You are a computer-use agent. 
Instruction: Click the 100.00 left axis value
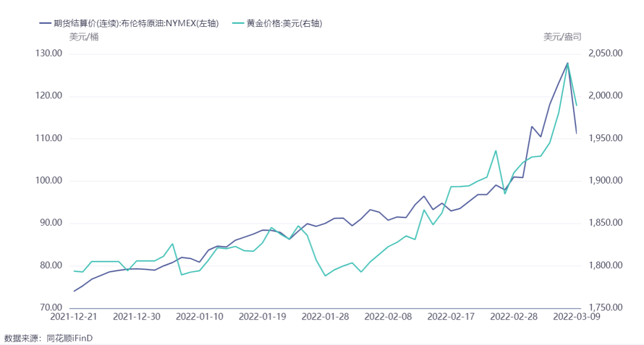(49, 181)
